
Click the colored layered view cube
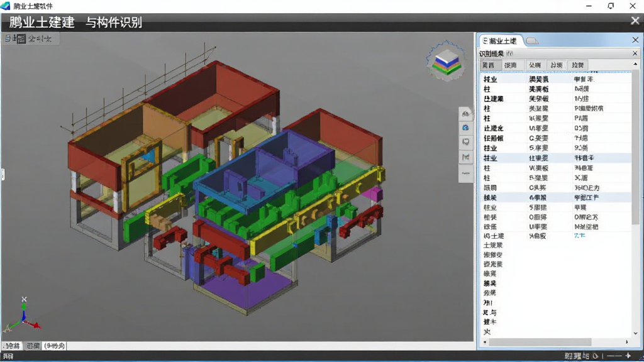(x=447, y=61)
